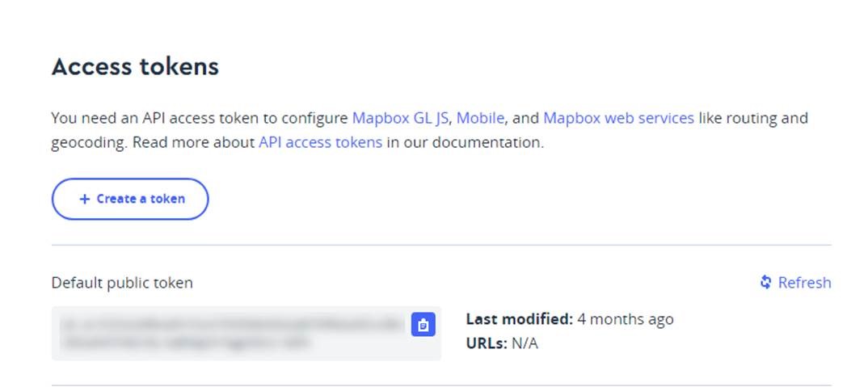Click the N/A value beside URLs
868x387 pixels.
pos(525,343)
